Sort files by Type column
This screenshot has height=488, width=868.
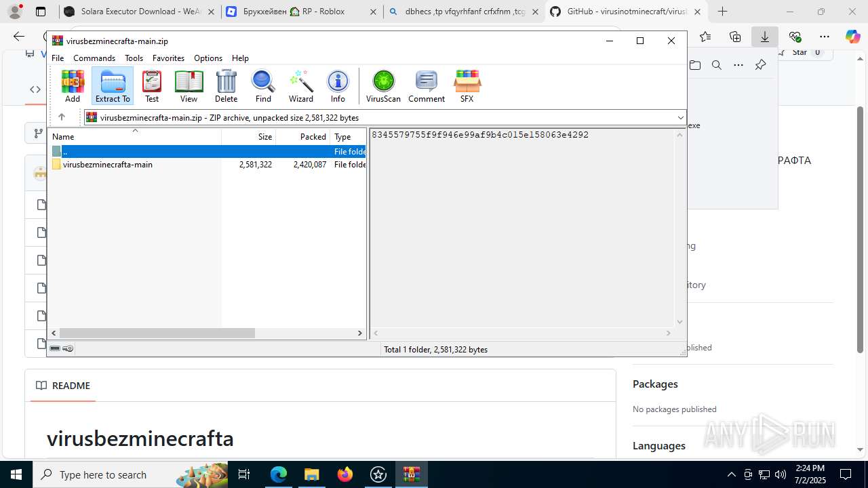[348, 136]
